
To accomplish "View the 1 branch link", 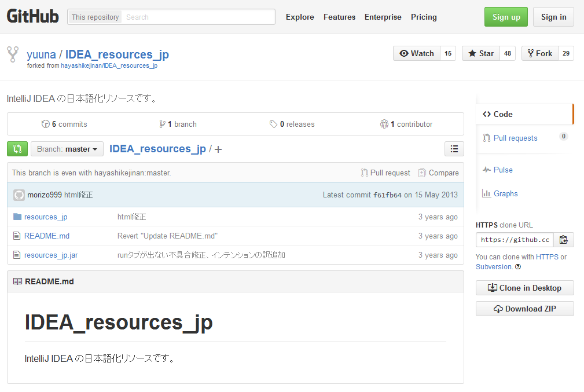I will point(178,124).
